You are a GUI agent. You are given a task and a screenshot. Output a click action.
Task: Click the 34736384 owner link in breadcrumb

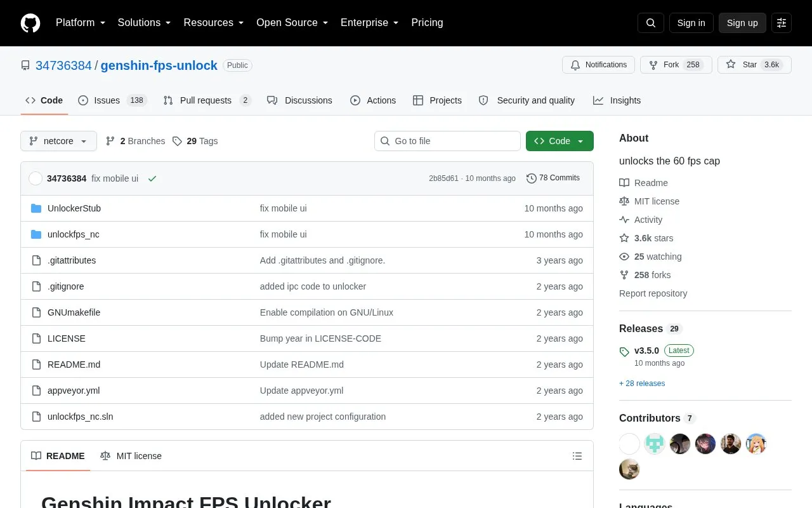pyautogui.click(x=63, y=65)
